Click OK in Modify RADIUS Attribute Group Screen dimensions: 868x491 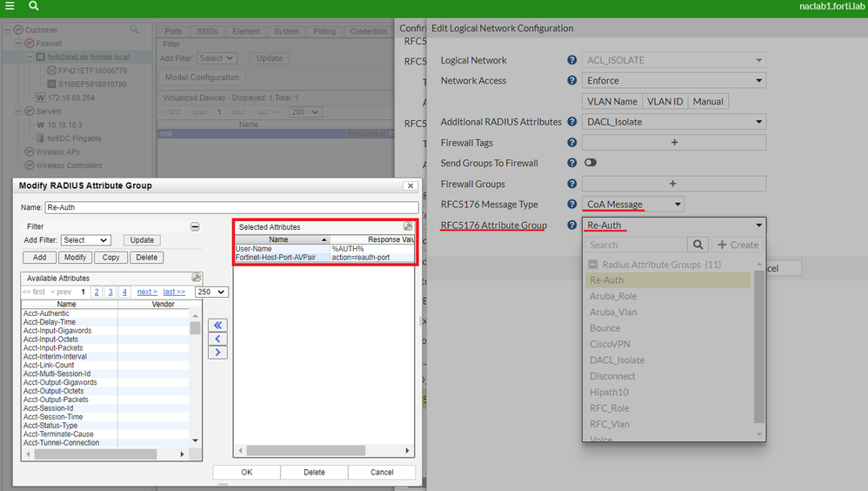point(246,472)
